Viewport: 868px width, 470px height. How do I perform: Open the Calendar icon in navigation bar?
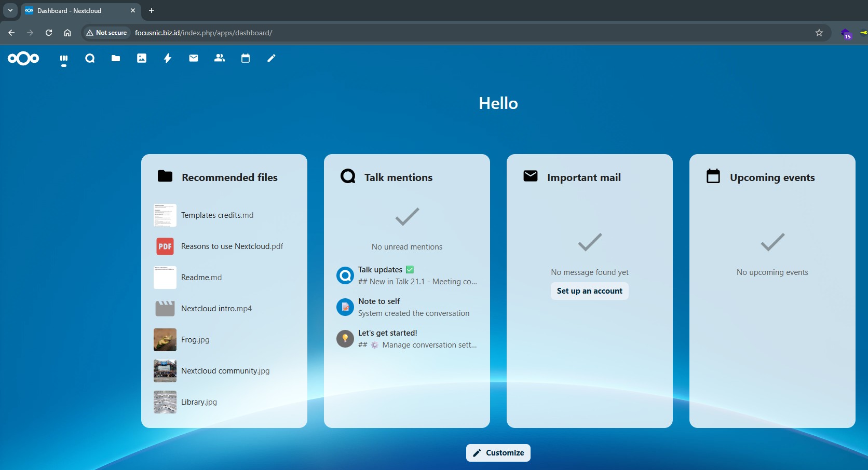[x=246, y=59]
